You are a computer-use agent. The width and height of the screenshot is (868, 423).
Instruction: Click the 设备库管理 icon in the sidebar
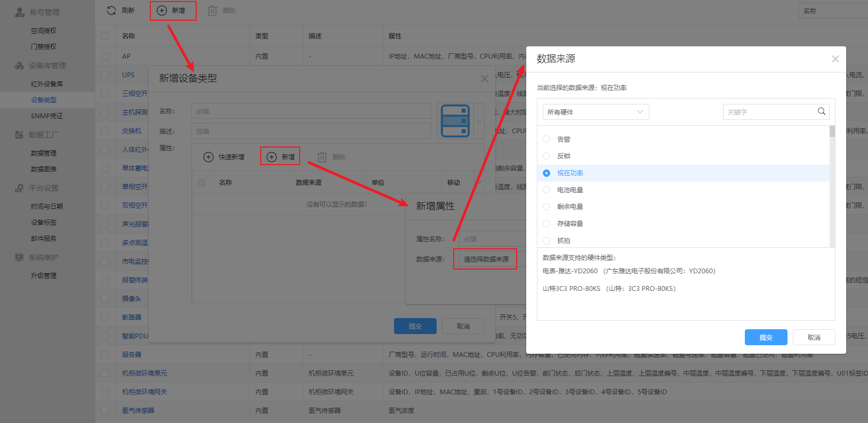(19, 66)
